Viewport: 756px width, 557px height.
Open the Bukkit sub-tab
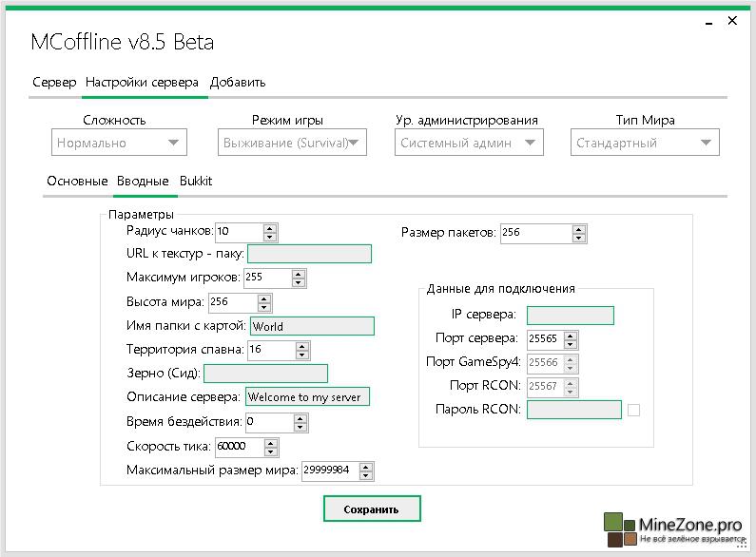[x=196, y=181]
